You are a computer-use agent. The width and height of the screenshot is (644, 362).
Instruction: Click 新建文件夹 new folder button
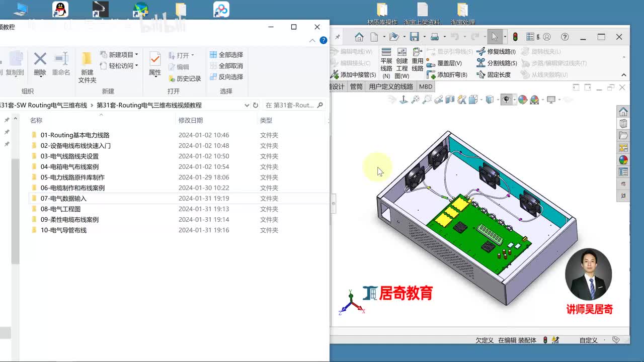[x=87, y=68]
